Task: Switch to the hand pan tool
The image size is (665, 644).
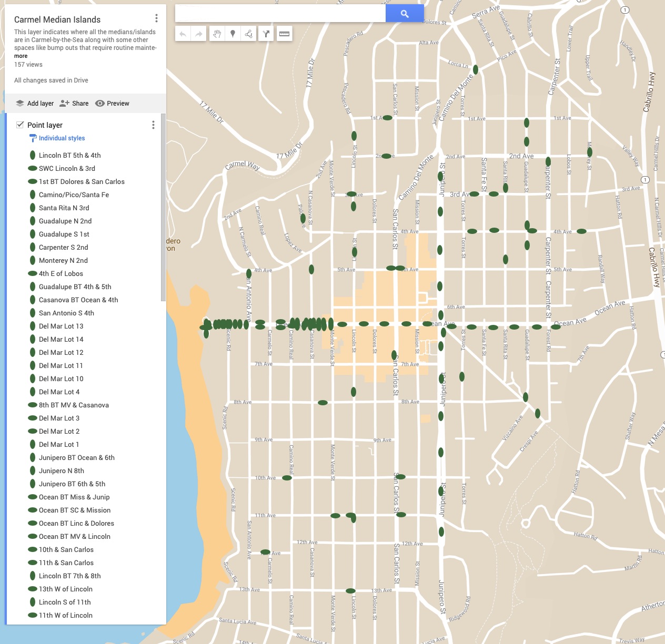Action: point(217,33)
